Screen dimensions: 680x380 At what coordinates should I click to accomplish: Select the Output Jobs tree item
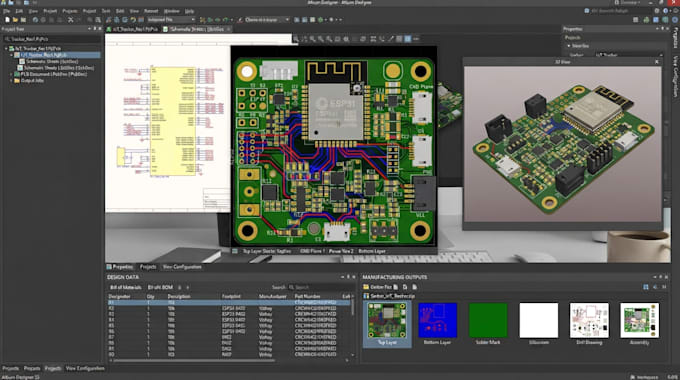[33, 81]
